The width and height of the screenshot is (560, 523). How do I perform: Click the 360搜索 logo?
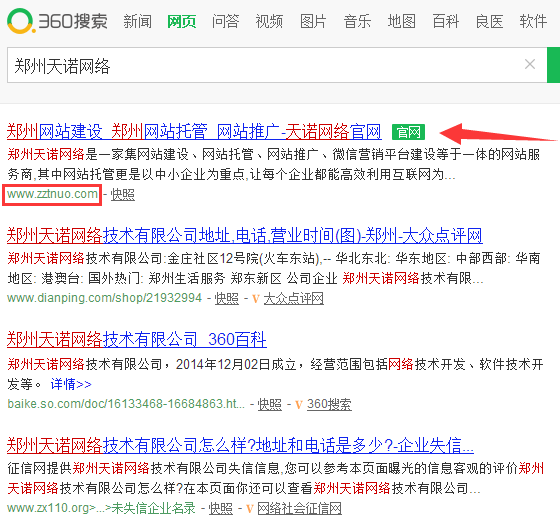click(57, 21)
